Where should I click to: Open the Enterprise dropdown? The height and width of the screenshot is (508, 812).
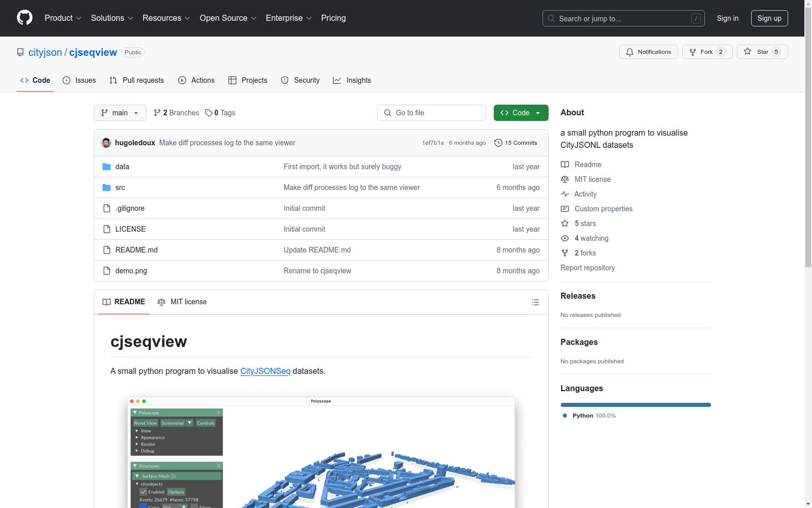[x=289, y=18]
